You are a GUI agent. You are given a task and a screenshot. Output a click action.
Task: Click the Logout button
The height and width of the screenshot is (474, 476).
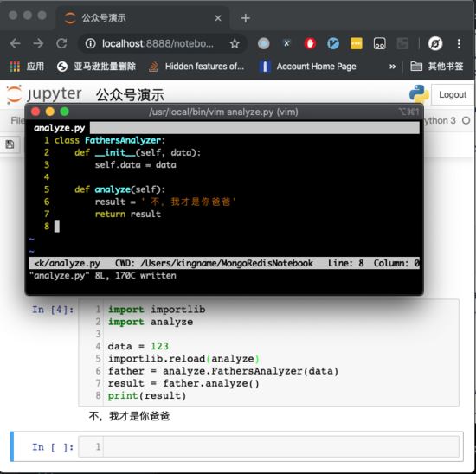coord(453,94)
